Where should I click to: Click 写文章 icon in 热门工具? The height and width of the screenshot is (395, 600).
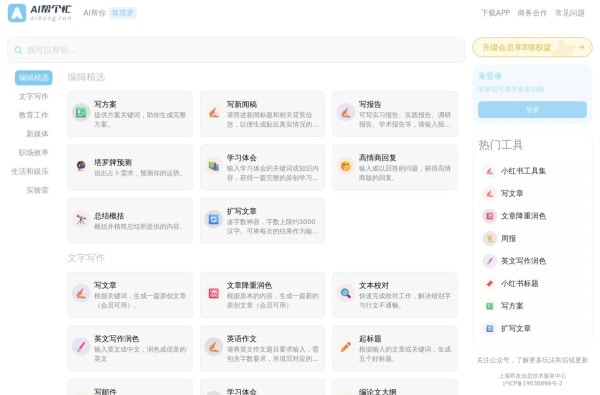(489, 194)
